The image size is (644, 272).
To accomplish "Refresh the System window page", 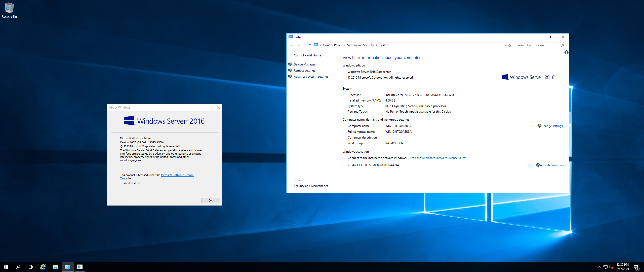I will coord(510,45).
